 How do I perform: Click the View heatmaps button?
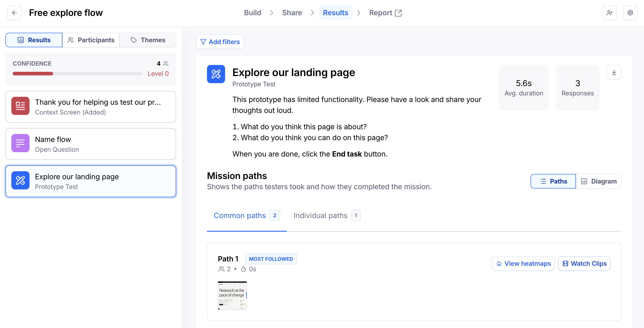[x=523, y=264]
